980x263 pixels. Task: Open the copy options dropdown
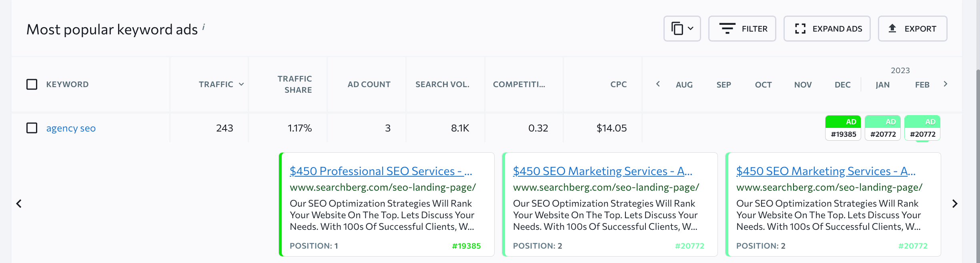pos(682,29)
